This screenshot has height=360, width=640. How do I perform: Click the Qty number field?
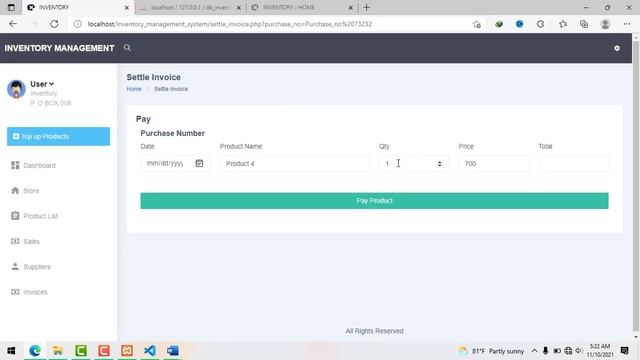click(x=413, y=163)
